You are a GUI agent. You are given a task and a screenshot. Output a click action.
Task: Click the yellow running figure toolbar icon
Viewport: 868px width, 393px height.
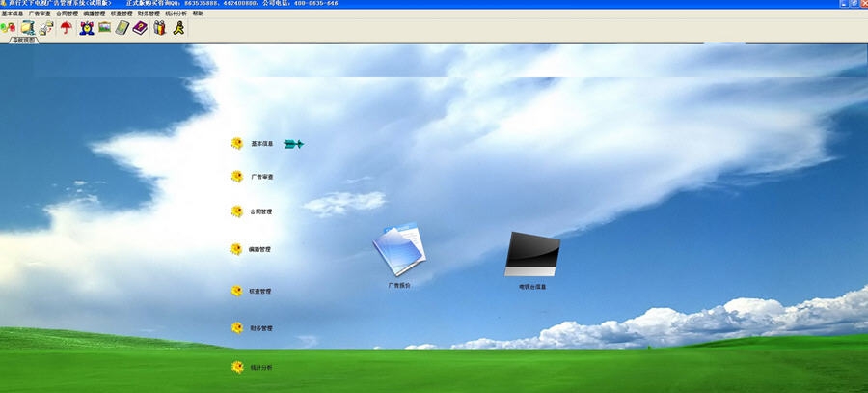pyautogui.click(x=178, y=28)
